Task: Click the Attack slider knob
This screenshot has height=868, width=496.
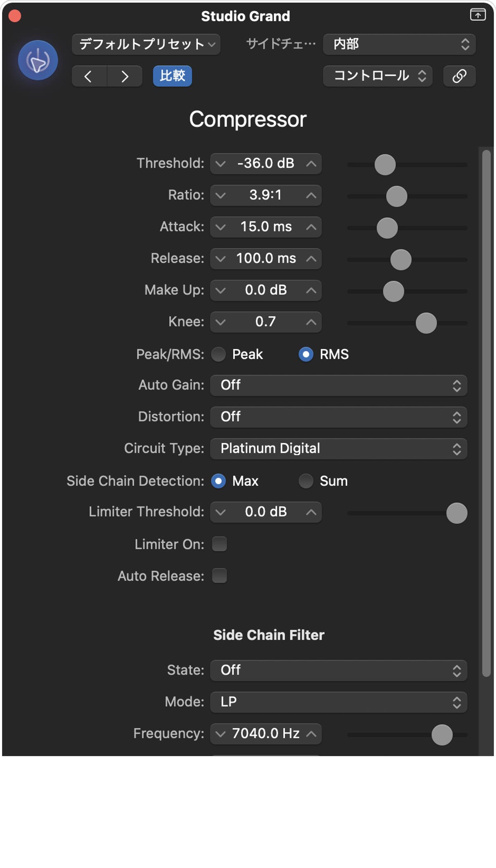Action: point(387,228)
